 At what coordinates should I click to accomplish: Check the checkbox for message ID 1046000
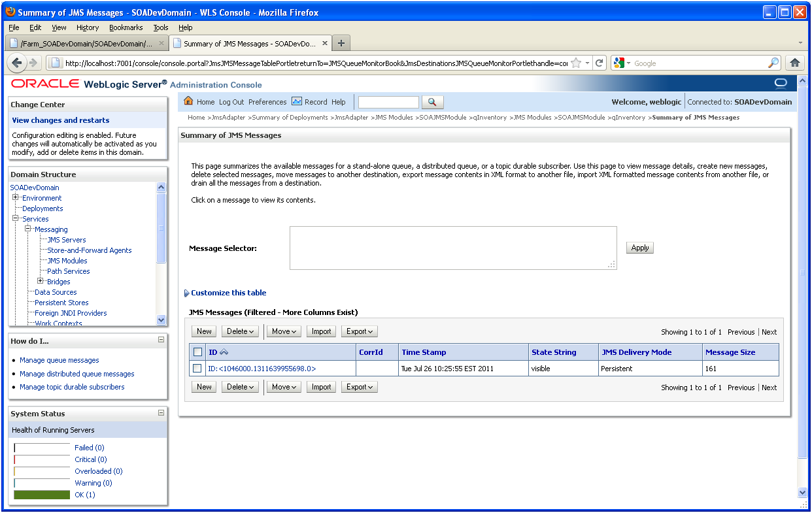[197, 368]
